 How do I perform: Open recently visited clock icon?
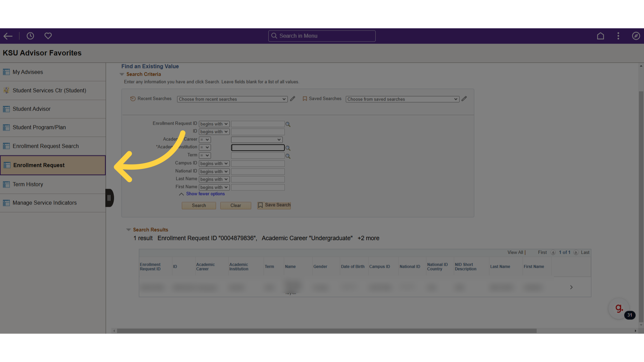30,36
